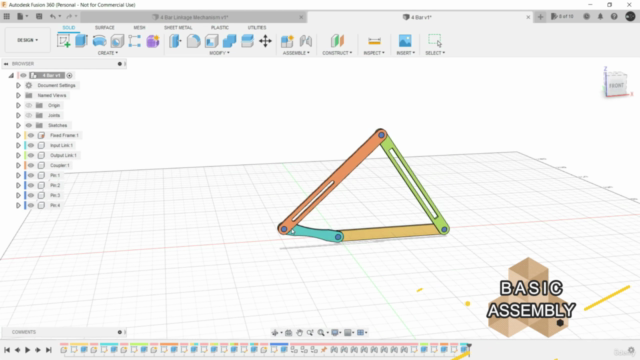Image resolution: width=640 pixels, height=360 pixels.
Task: Open the ASSEMBLE dropdown menu
Action: 296,53
